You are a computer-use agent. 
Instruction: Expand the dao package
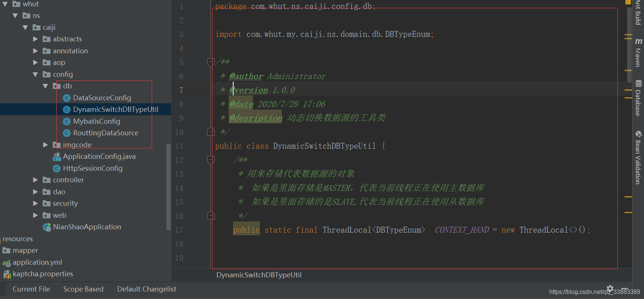pos(35,192)
